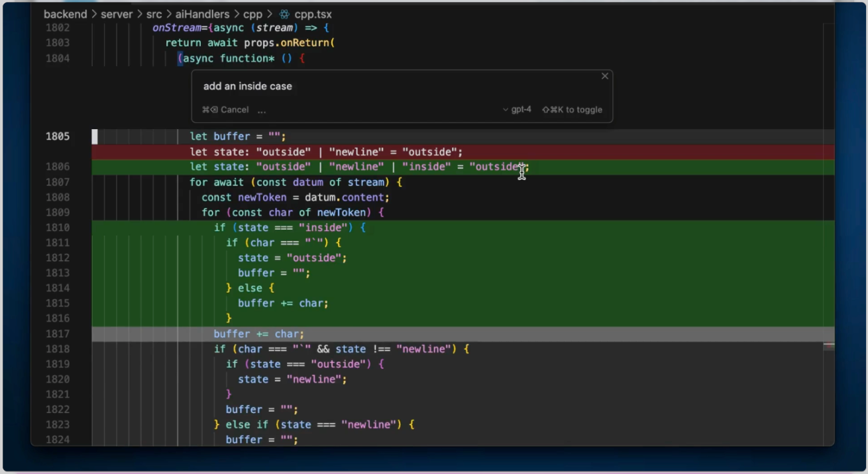Click the ellipsis more options in prompt box

(262, 110)
